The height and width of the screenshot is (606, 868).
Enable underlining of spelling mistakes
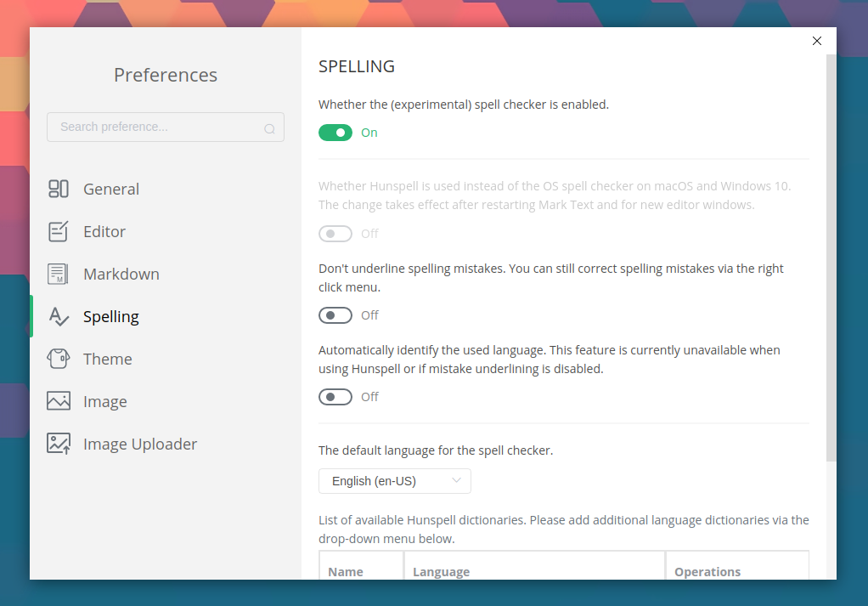(335, 315)
